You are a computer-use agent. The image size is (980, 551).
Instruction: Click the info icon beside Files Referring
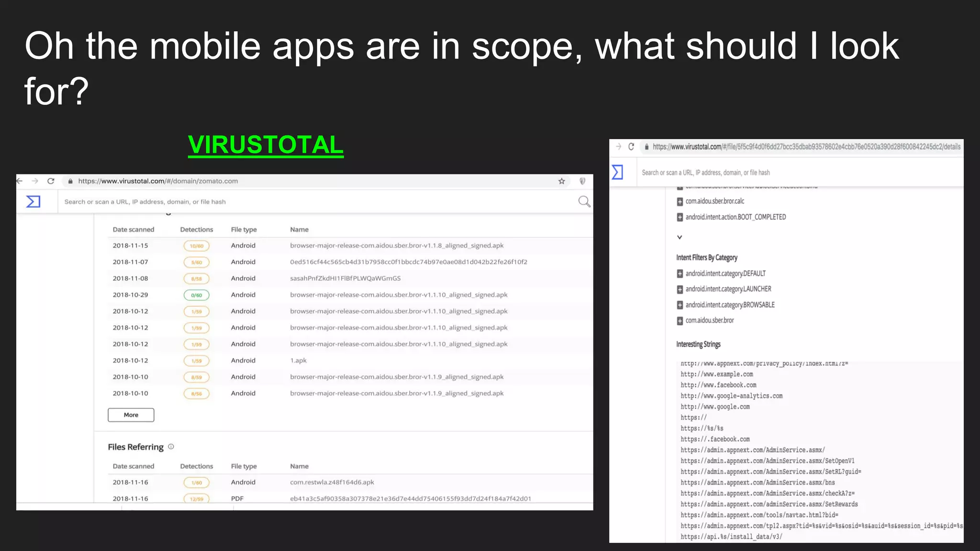[171, 447]
